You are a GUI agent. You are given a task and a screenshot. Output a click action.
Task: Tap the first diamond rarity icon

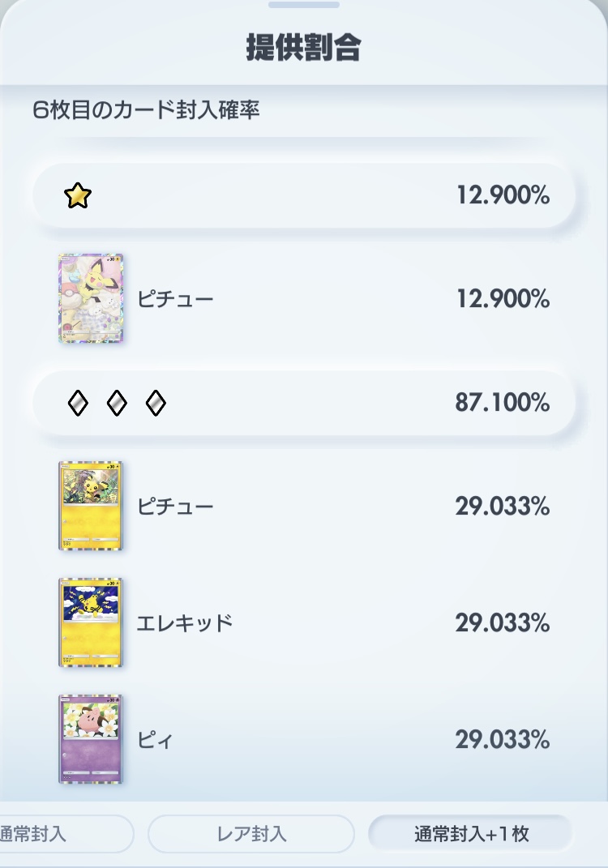78,403
